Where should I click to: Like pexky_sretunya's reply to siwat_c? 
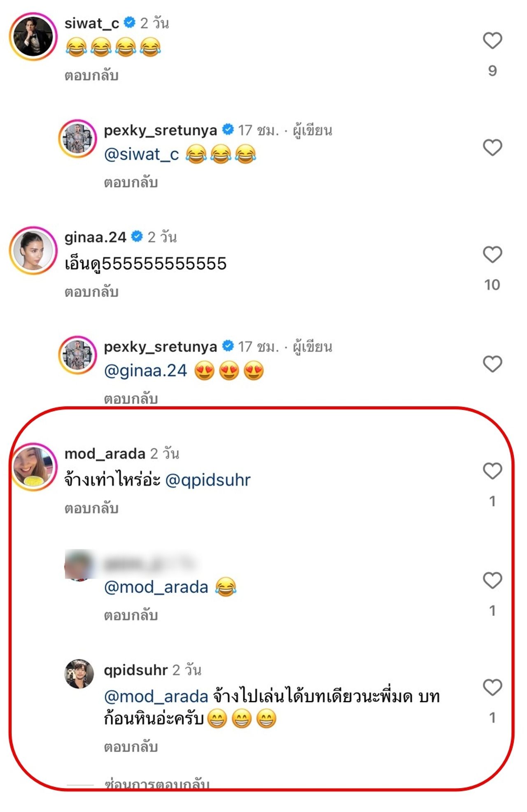492,148
